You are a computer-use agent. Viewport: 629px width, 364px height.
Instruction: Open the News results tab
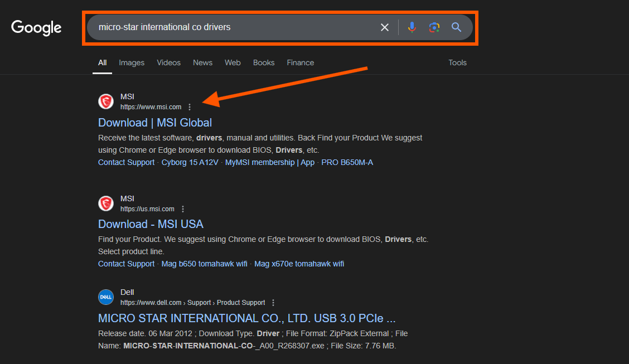[x=202, y=62]
